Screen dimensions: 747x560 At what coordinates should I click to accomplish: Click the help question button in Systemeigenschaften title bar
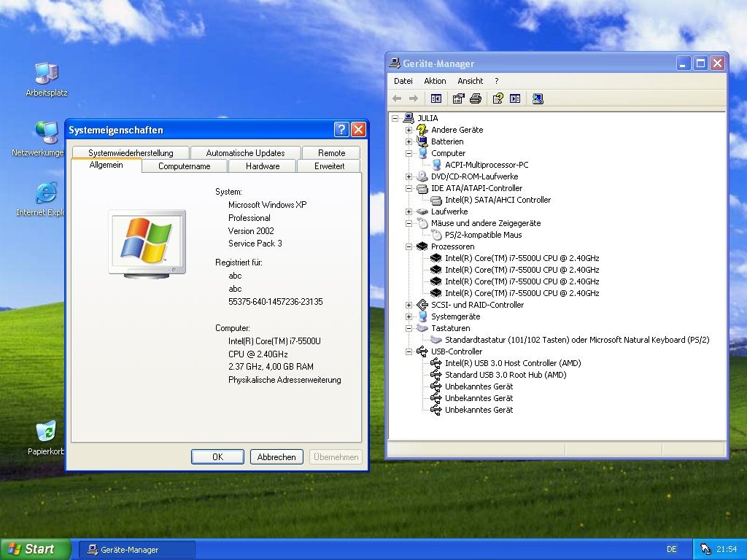(341, 130)
